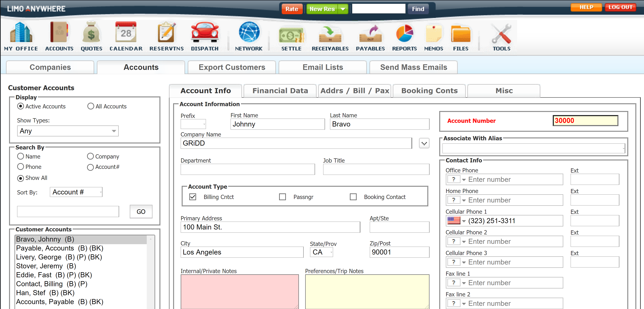The width and height of the screenshot is (644, 309).
Task: Select the All Accounts radio button
Action: coord(91,106)
